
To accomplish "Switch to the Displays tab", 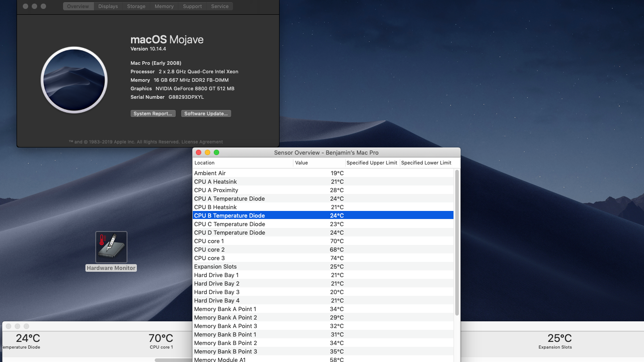I will [108, 6].
